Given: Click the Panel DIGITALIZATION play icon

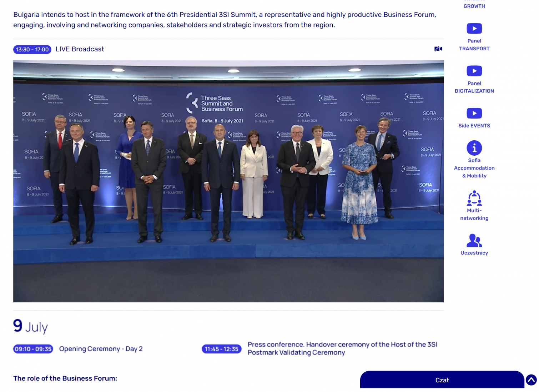Looking at the screenshot, I should (474, 71).
